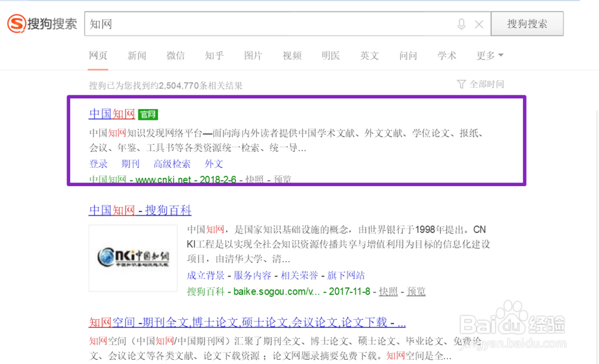This screenshot has height=364, width=599.
Task: Open the 明医 tab
Action: (331, 56)
